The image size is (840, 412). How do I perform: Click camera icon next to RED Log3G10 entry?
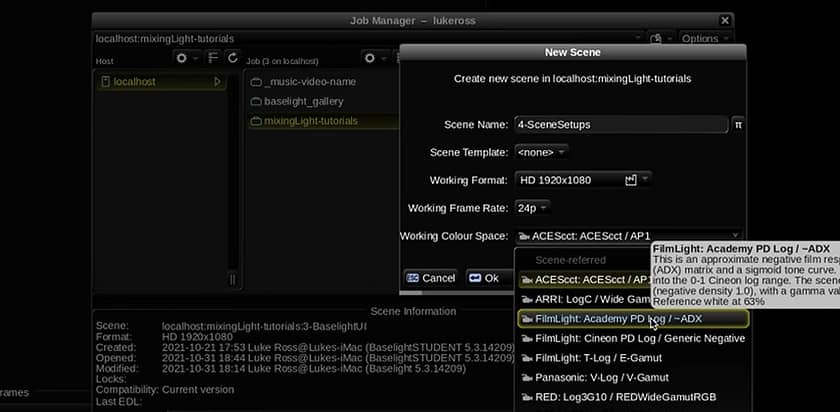tap(527, 398)
